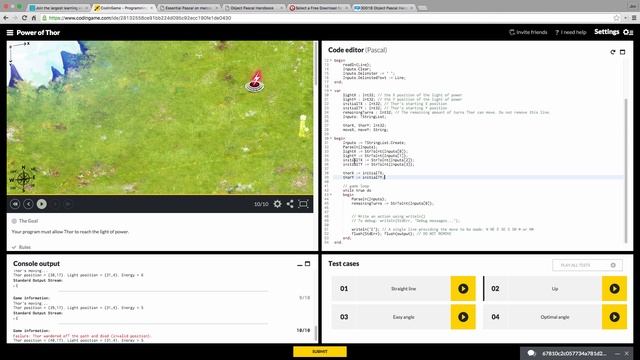This screenshot has width=640, height=360.
Task: Fold the var block at line 19
Action: pyautogui.click(x=331, y=91)
